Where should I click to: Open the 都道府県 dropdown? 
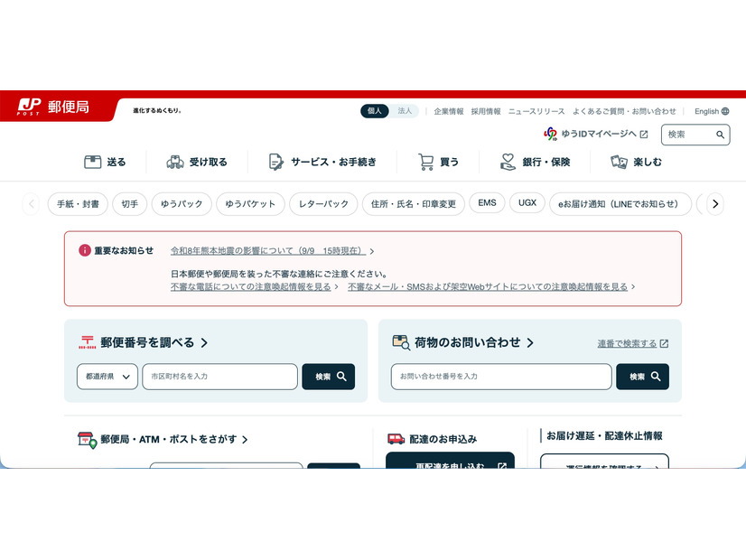tap(107, 377)
